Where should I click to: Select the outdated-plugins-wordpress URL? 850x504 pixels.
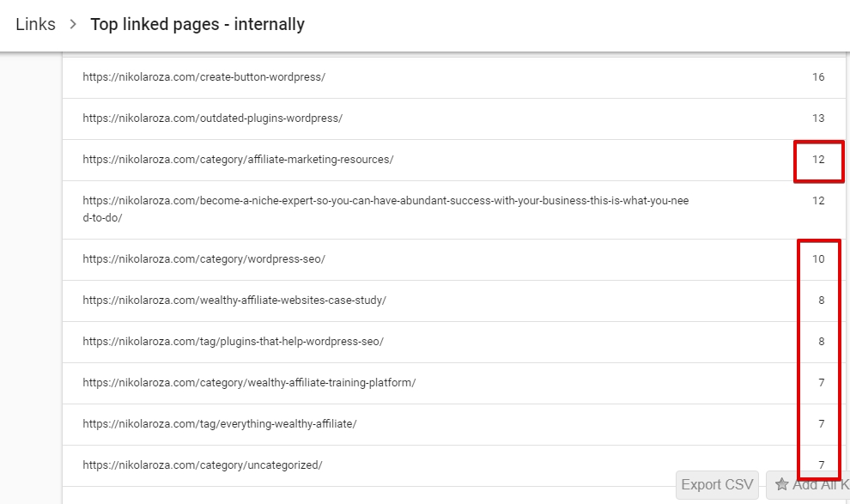[x=212, y=118]
